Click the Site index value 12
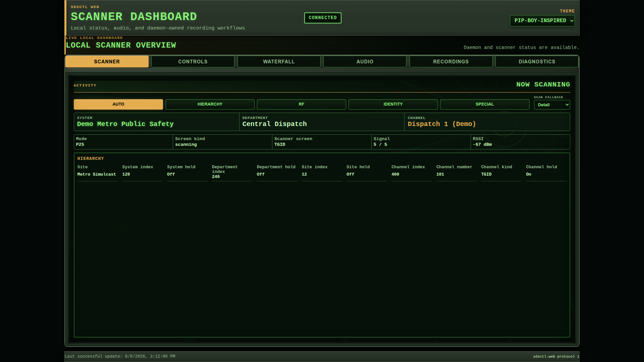This screenshot has height=362, width=644. tap(304, 174)
